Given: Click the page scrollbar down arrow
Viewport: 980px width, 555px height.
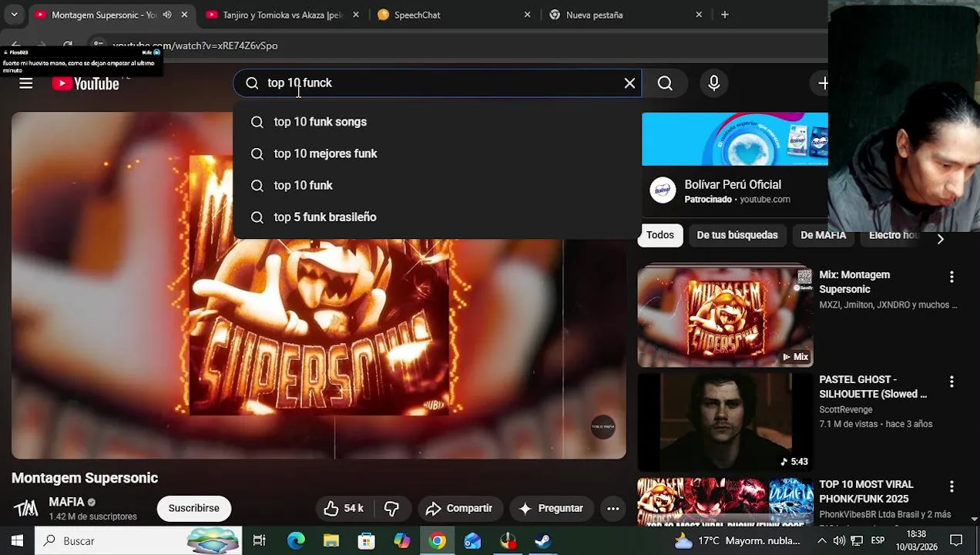Looking at the screenshot, I should [975, 519].
